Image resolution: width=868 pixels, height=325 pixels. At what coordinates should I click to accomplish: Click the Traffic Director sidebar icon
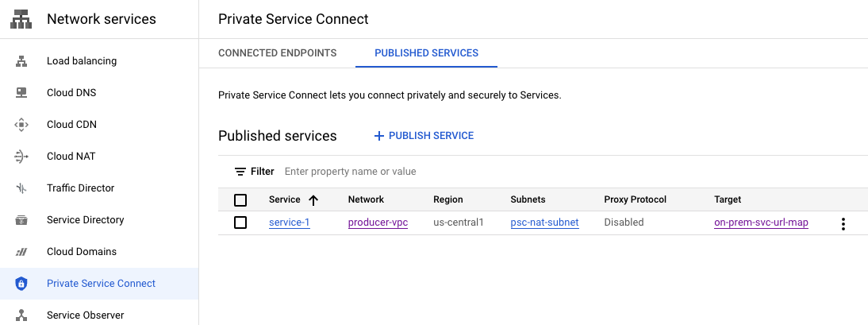[21, 188]
